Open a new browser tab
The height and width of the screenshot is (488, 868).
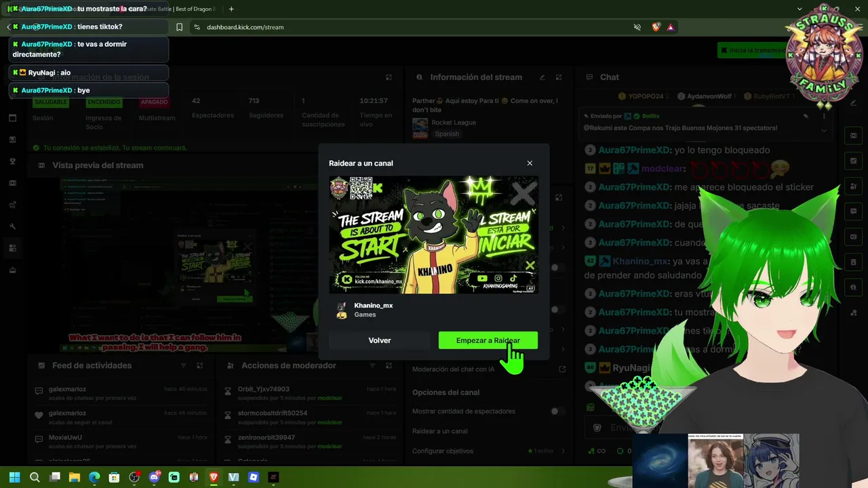click(x=231, y=9)
